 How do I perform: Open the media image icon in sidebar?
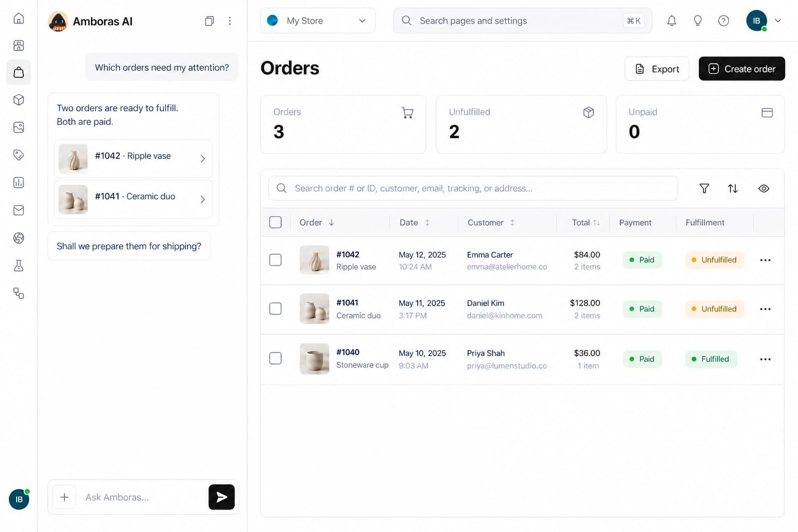[x=19, y=127]
